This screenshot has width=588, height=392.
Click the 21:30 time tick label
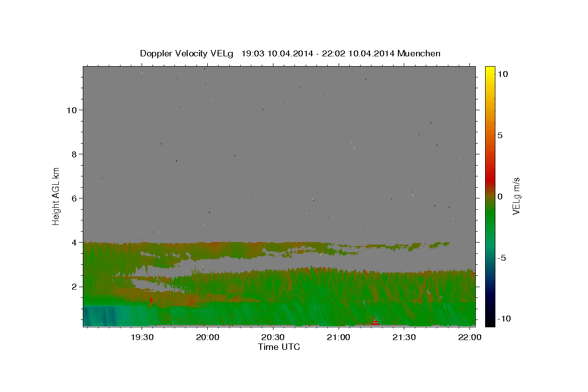tap(404, 338)
